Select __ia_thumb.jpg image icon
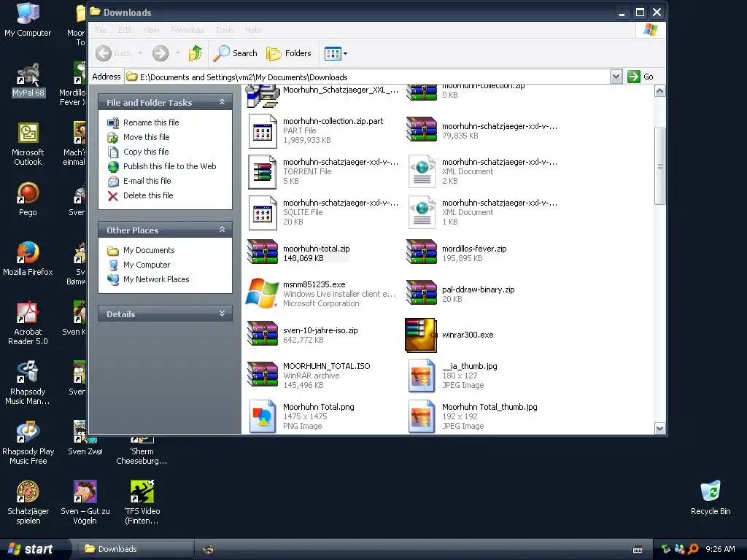This screenshot has height=560, width=747. [422, 376]
